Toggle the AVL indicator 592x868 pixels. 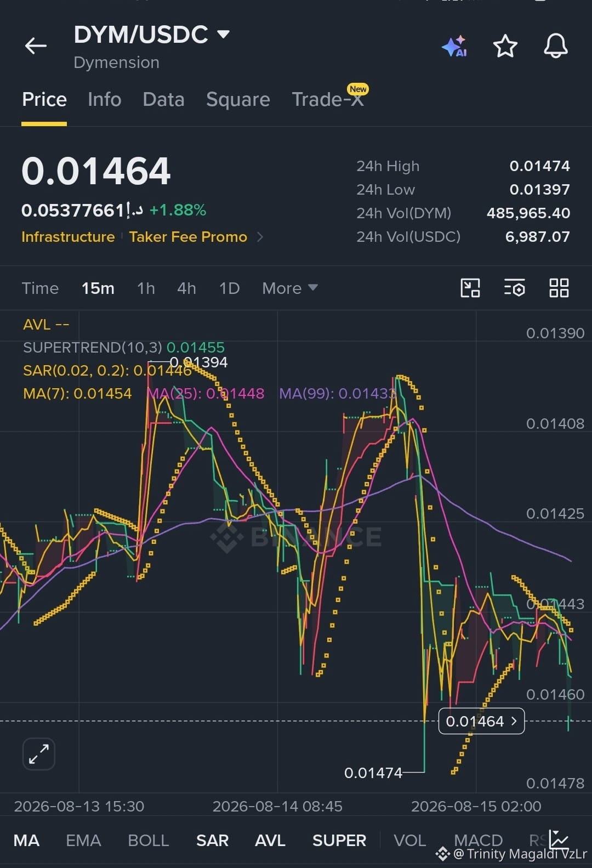(270, 840)
